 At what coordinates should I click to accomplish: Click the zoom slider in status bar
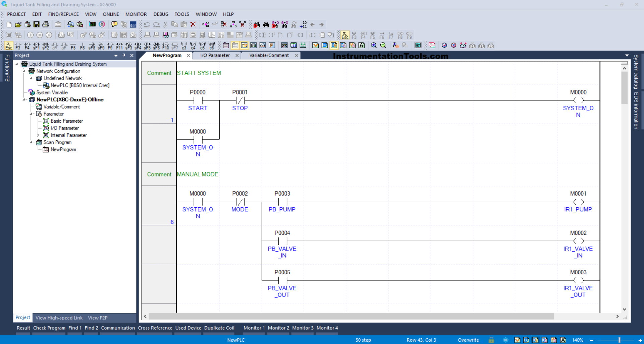point(619,340)
